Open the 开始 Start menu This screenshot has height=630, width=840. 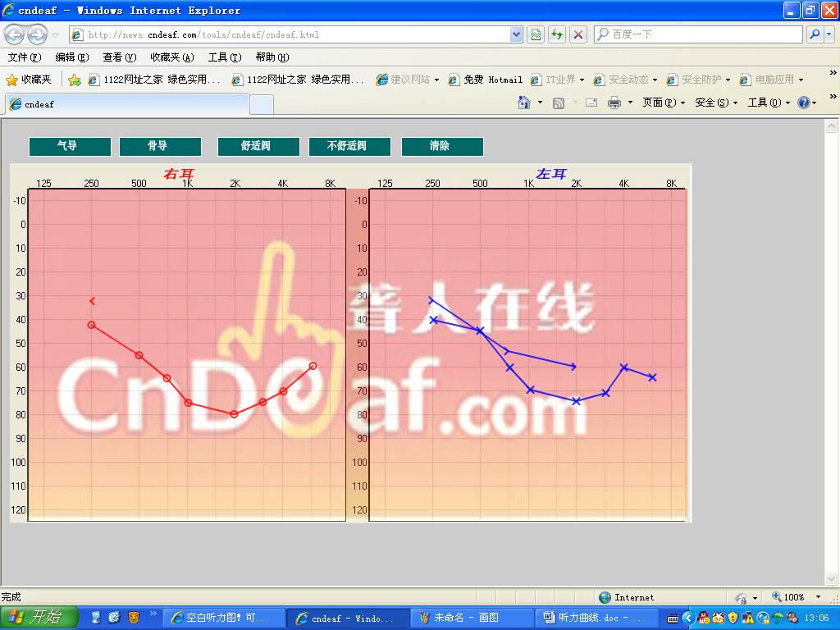39,618
